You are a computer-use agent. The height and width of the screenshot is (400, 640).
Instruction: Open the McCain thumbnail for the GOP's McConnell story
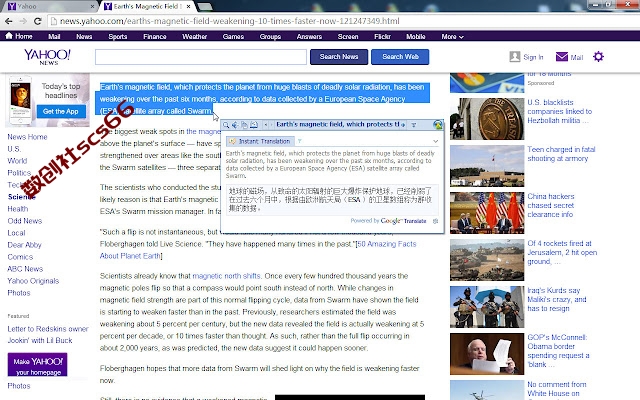pyautogui.click(x=487, y=354)
